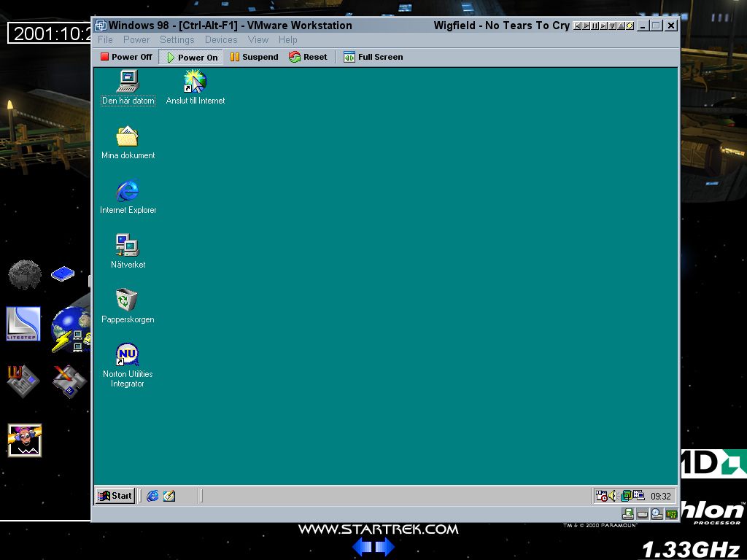Open the Windows 98 Start menu

pos(115,496)
